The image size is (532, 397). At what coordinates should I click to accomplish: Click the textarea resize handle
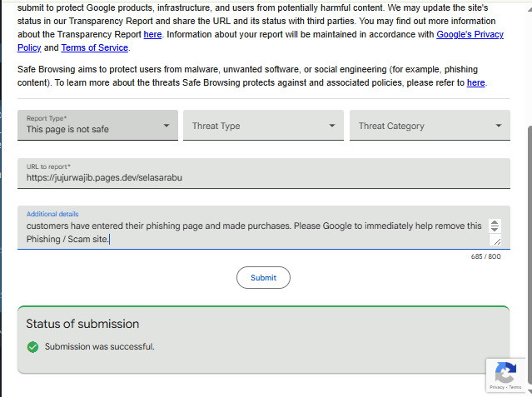tap(496, 241)
